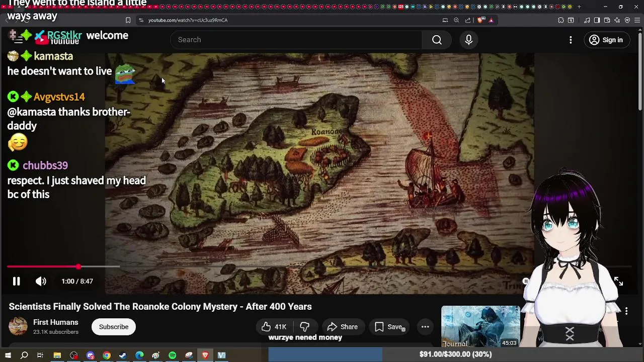Open Brave Rewards triangle icon

click(491, 20)
